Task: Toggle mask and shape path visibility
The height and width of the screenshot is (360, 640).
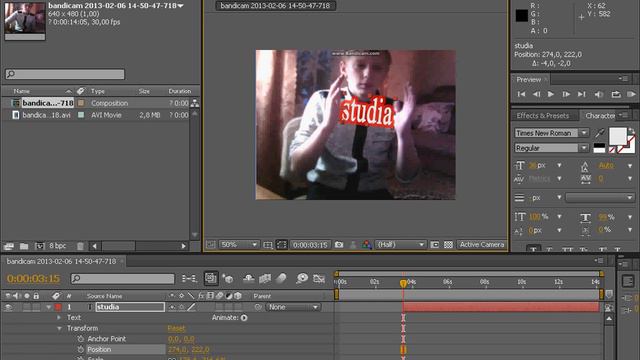Action: click(x=282, y=245)
